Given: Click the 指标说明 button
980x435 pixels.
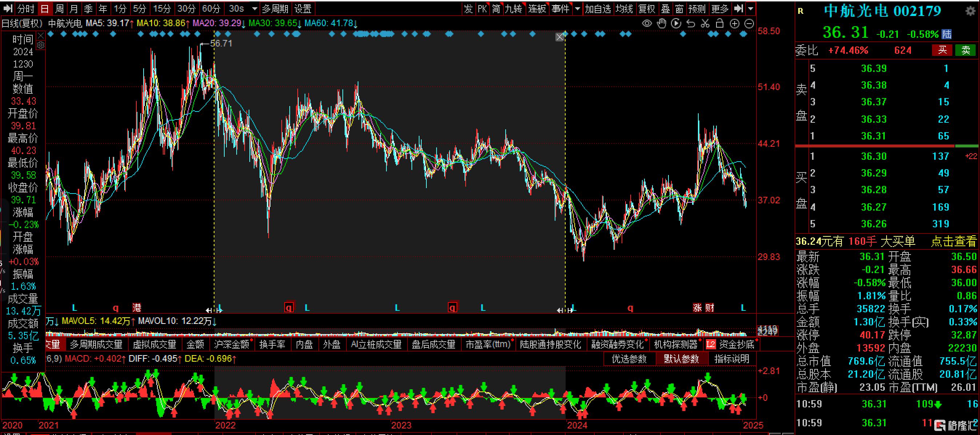Looking at the screenshot, I should 732,359.
